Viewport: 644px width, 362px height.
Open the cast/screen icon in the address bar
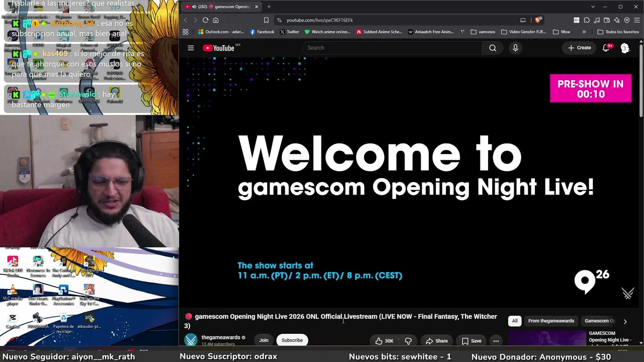click(x=523, y=20)
